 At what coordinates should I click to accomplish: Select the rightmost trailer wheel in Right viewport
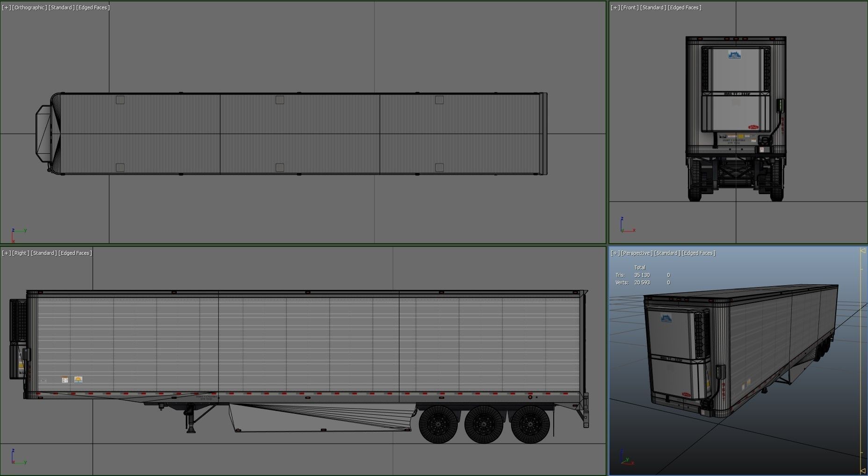click(x=530, y=424)
